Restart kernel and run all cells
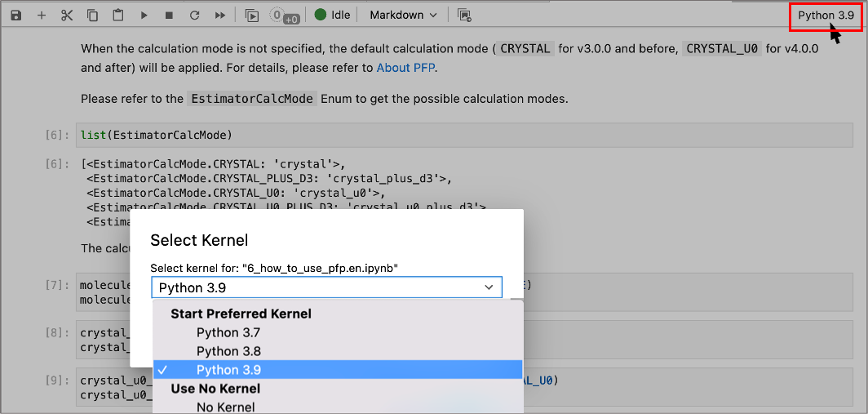 click(x=219, y=15)
